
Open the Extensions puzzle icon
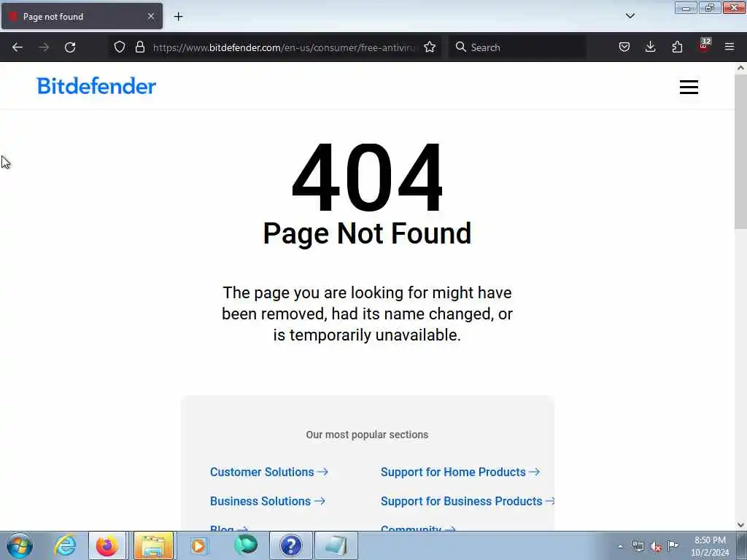tap(677, 47)
